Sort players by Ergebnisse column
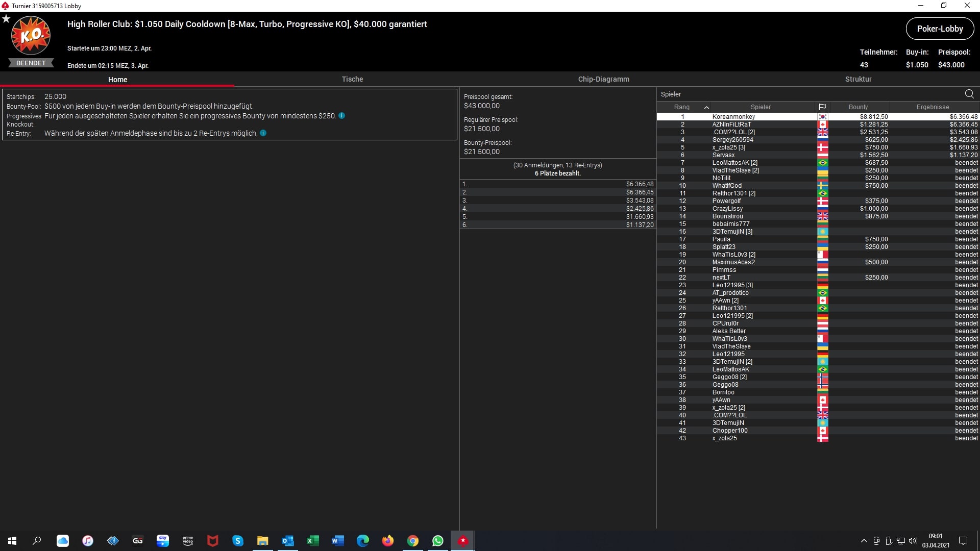Screen dimensions: 980x551 click(933, 107)
